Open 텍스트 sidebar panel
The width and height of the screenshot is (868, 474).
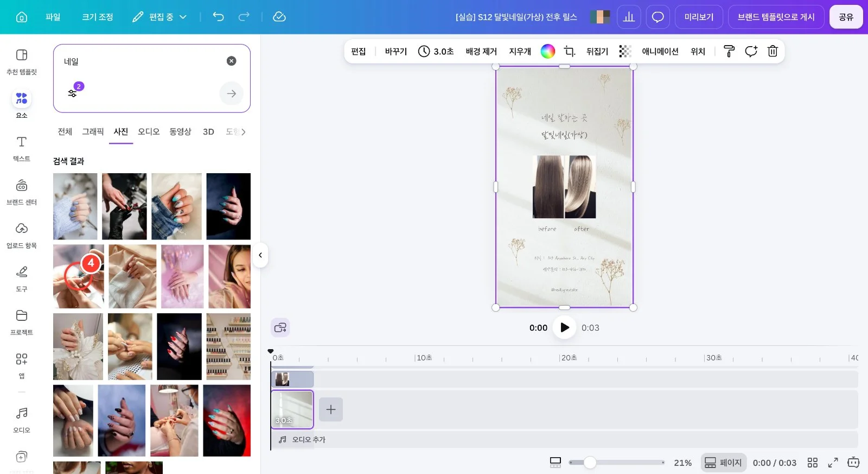[22, 148]
